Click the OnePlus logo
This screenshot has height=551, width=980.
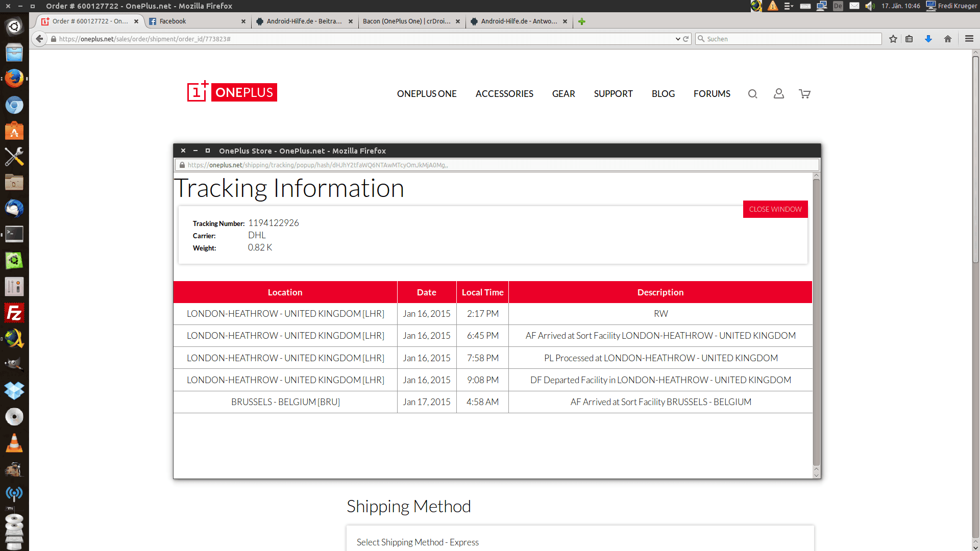(232, 91)
